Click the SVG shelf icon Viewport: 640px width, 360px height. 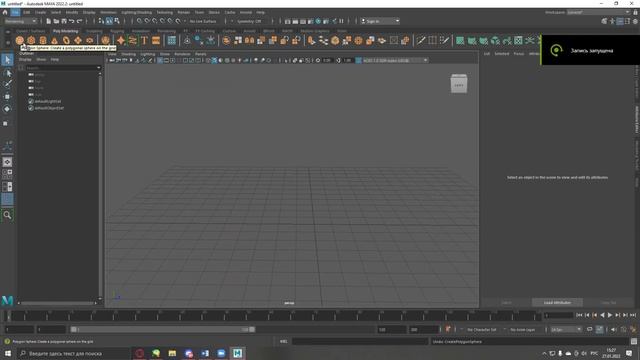click(156, 40)
